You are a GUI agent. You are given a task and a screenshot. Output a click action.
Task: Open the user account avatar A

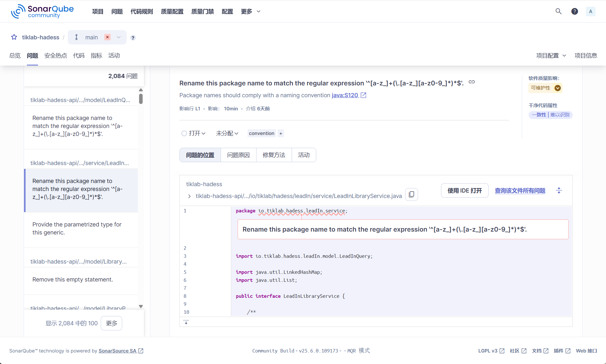coord(591,12)
